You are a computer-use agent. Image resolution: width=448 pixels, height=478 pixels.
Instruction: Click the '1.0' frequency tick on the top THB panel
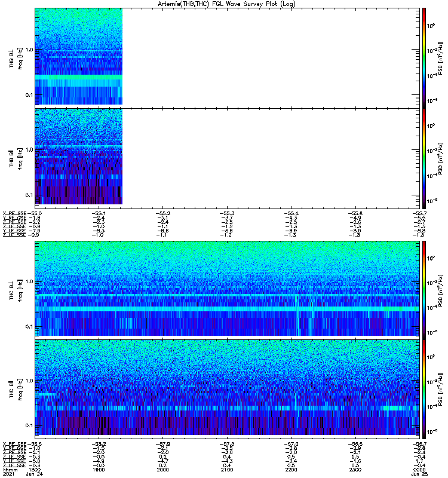[29, 50]
